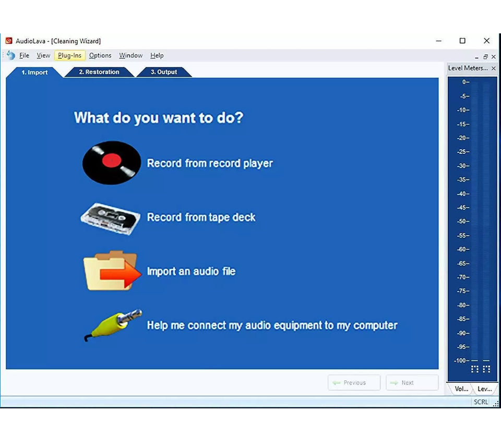Click the folder with red arrow icon
This screenshot has height=448, width=501.
[112, 271]
